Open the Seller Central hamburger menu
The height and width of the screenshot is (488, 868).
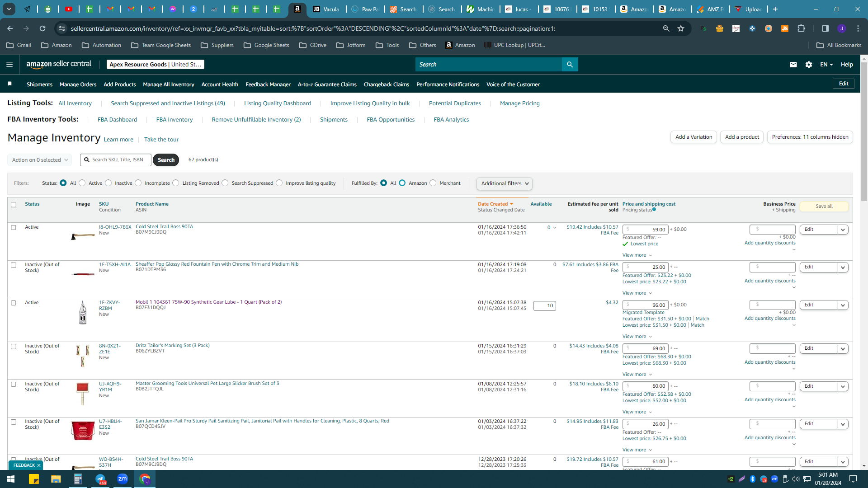[x=9, y=65]
